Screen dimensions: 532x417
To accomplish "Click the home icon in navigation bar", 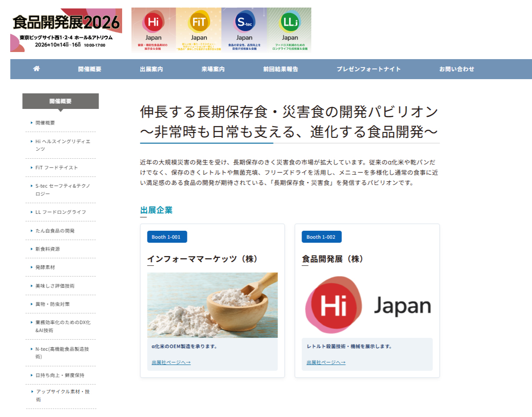I will click(36, 69).
